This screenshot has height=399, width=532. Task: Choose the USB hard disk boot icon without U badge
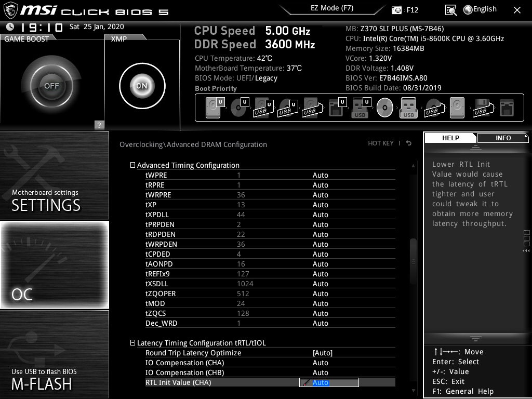tap(312, 108)
